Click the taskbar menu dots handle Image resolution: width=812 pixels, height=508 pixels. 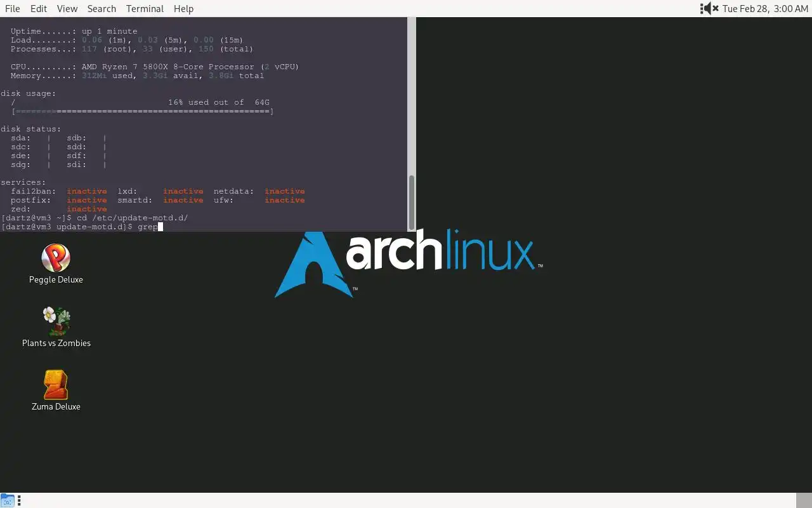[19, 500]
